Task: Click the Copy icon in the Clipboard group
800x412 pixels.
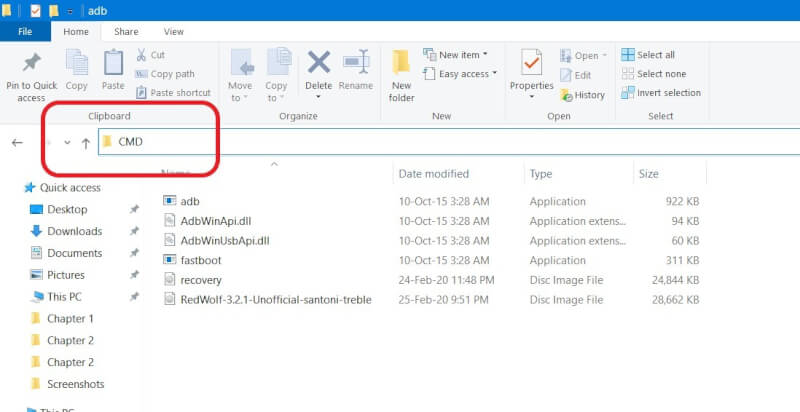Action: pos(77,63)
